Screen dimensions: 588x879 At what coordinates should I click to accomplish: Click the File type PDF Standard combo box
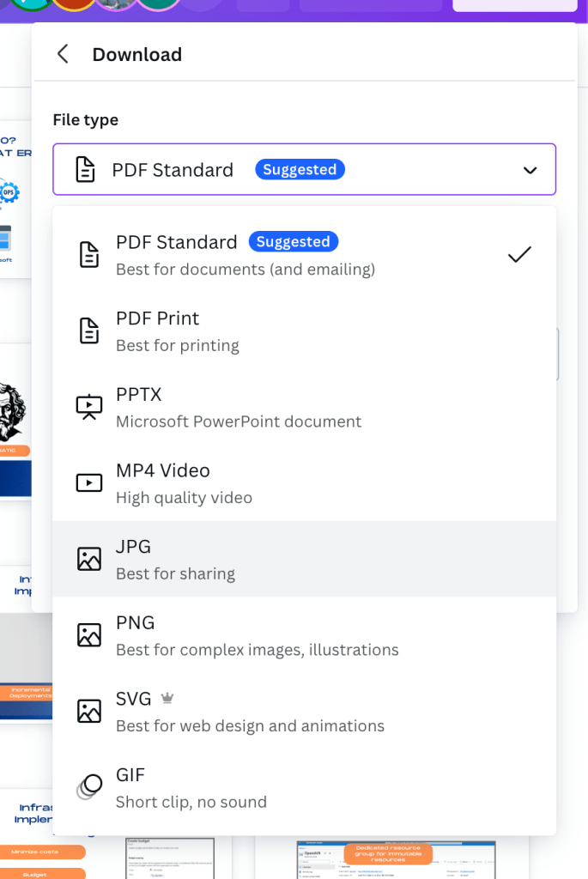click(305, 169)
